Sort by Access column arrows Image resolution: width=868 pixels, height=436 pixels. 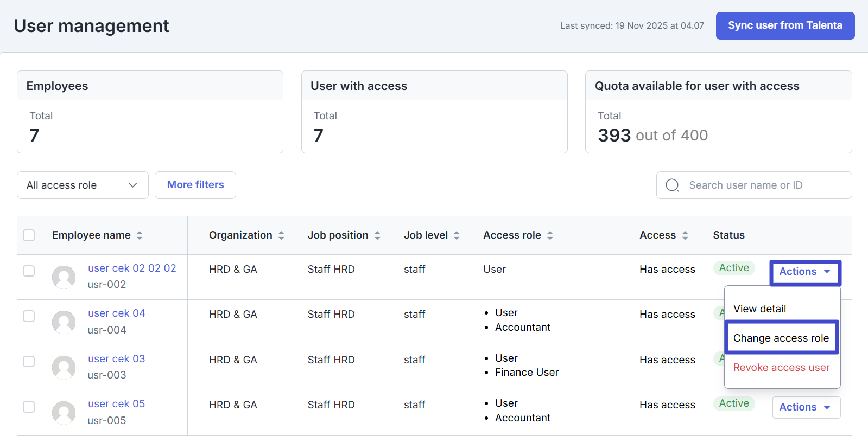coord(685,235)
